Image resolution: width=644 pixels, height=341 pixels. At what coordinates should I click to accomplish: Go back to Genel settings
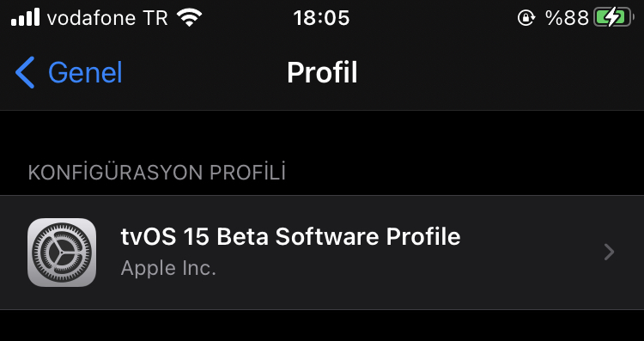click(69, 73)
